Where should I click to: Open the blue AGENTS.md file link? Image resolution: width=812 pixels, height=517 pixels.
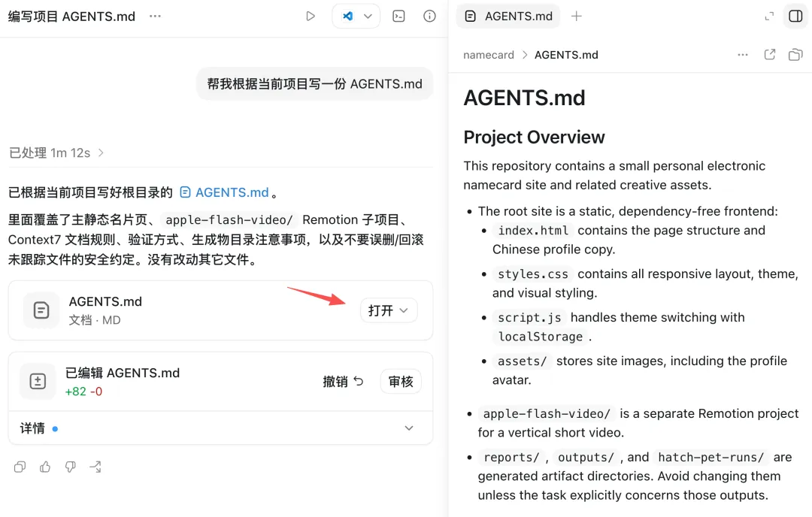224,192
